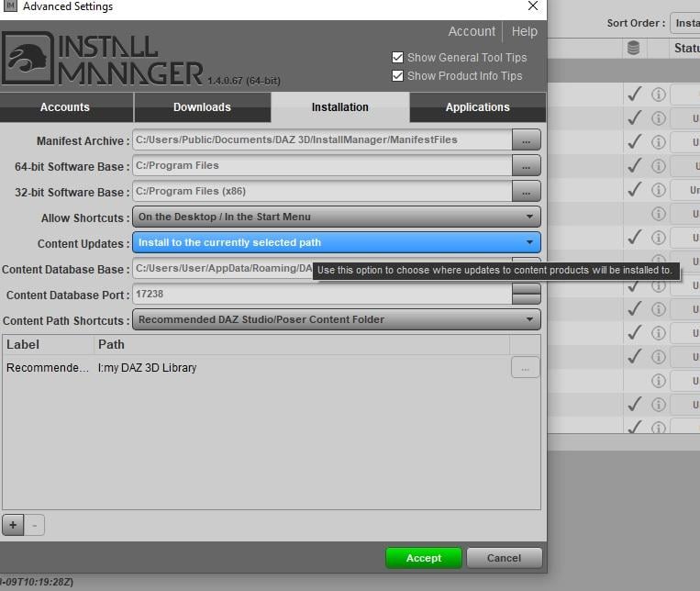Click the green Accept button

click(423, 558)
